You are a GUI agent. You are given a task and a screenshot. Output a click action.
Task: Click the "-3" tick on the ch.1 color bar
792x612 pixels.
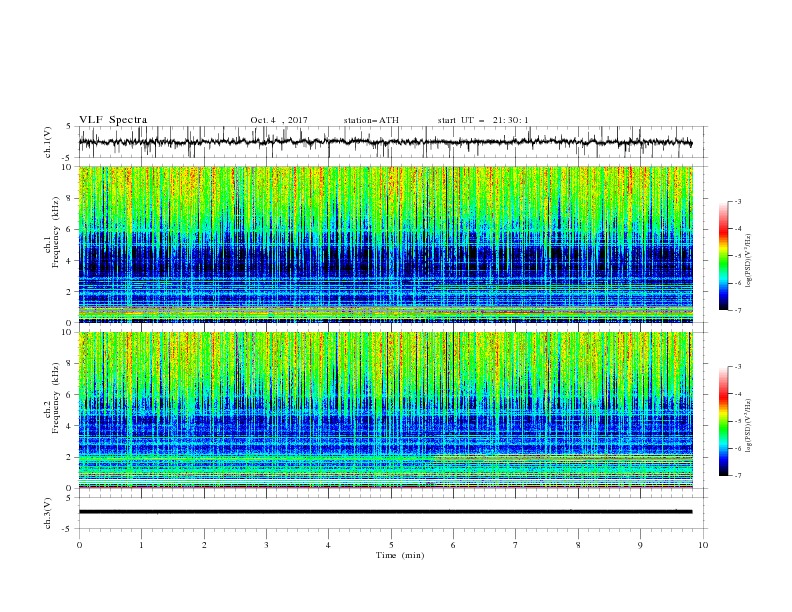737,201
